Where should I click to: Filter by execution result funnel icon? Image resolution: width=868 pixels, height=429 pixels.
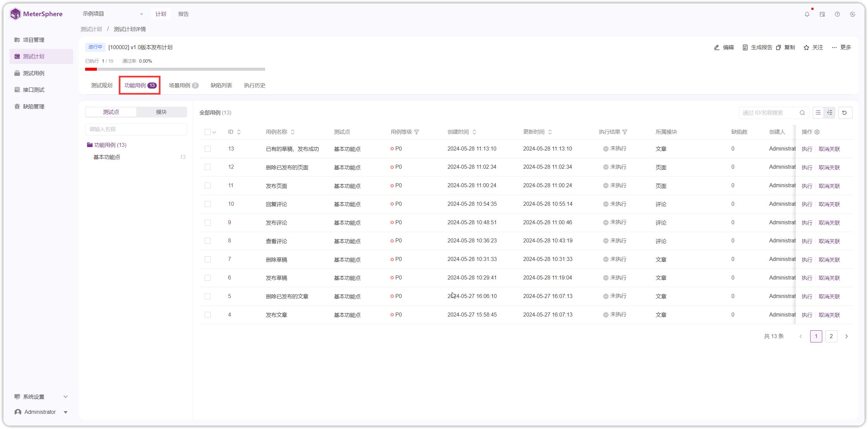(625, 132)
